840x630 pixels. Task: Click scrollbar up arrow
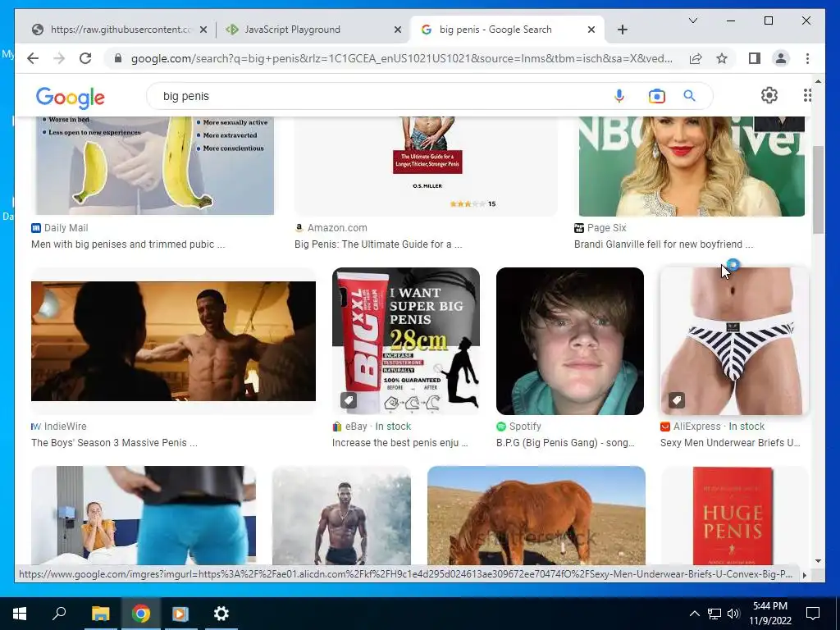[x=818, y=81]
